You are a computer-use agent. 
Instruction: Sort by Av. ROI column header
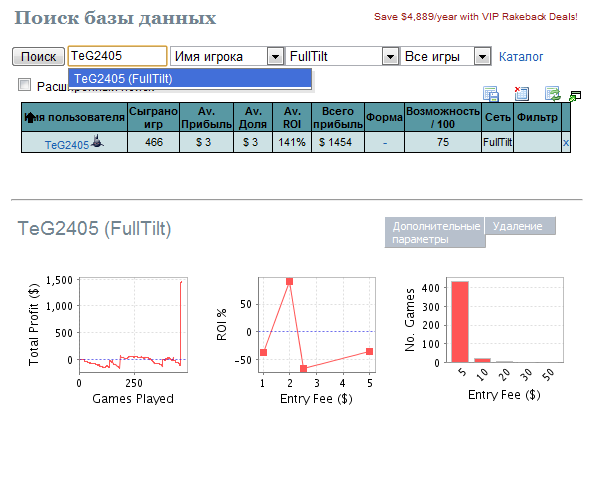[292, 117]
